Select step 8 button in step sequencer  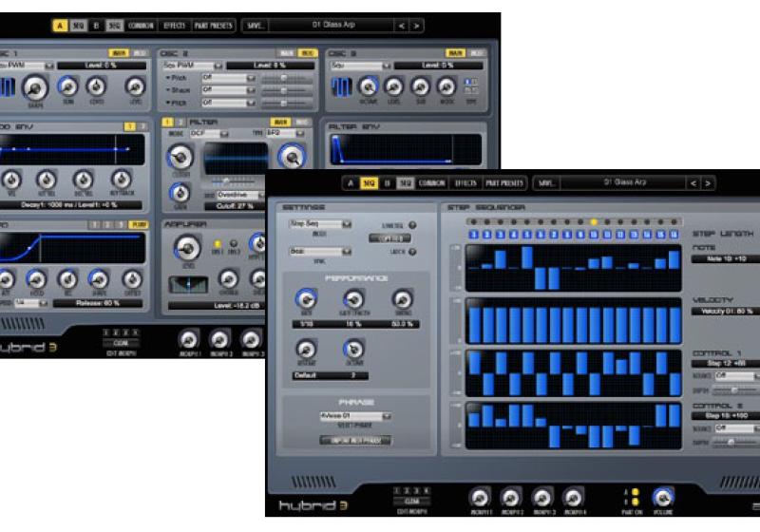coord(567,235)
